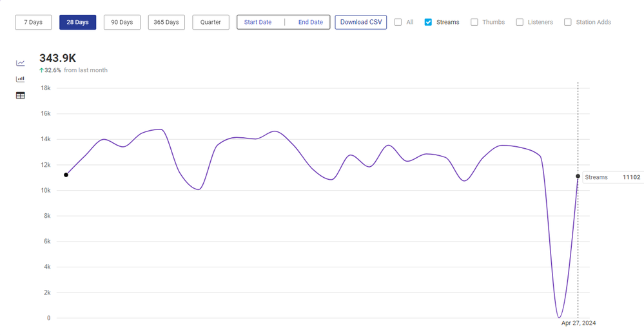Choose the 365 Days range

(166, 22)
